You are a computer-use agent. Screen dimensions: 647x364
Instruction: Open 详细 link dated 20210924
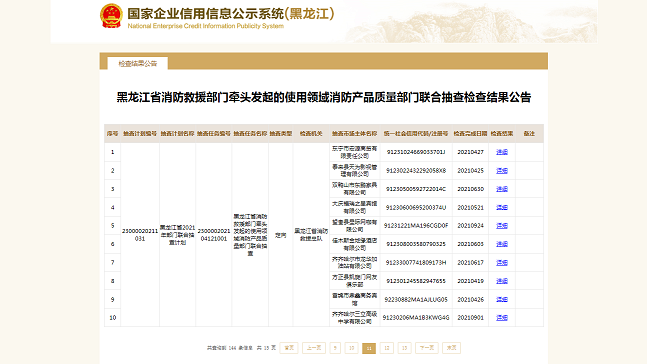click(x=502, y=226)
